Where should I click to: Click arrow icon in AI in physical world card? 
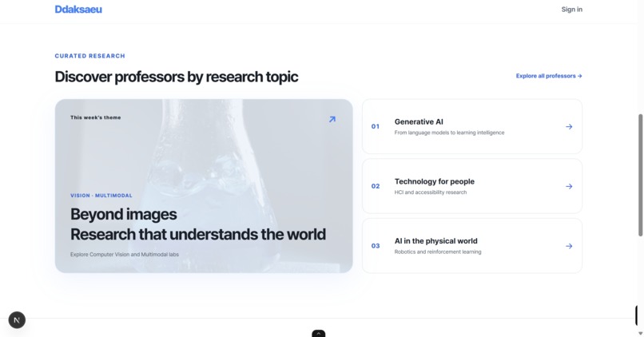569,246
